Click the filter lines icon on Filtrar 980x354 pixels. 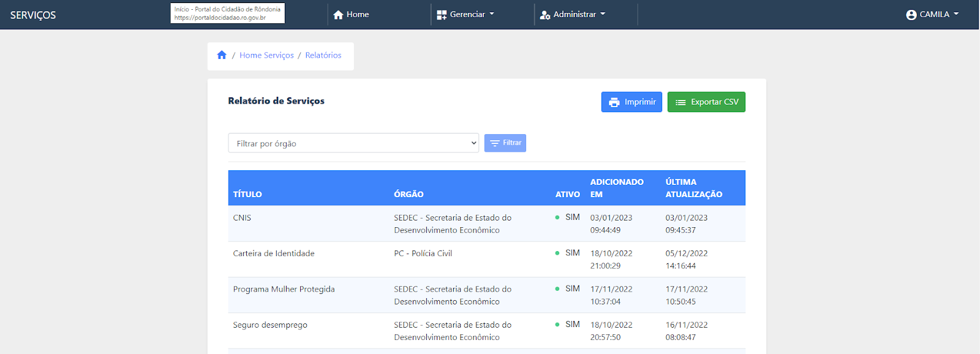495,143
